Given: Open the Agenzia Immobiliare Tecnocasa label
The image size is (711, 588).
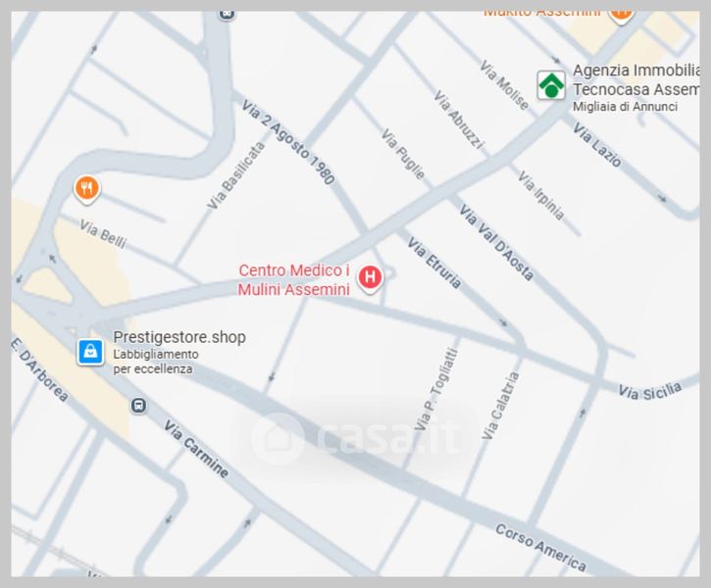Looking at the screenshot, I should tap(635, 79).
